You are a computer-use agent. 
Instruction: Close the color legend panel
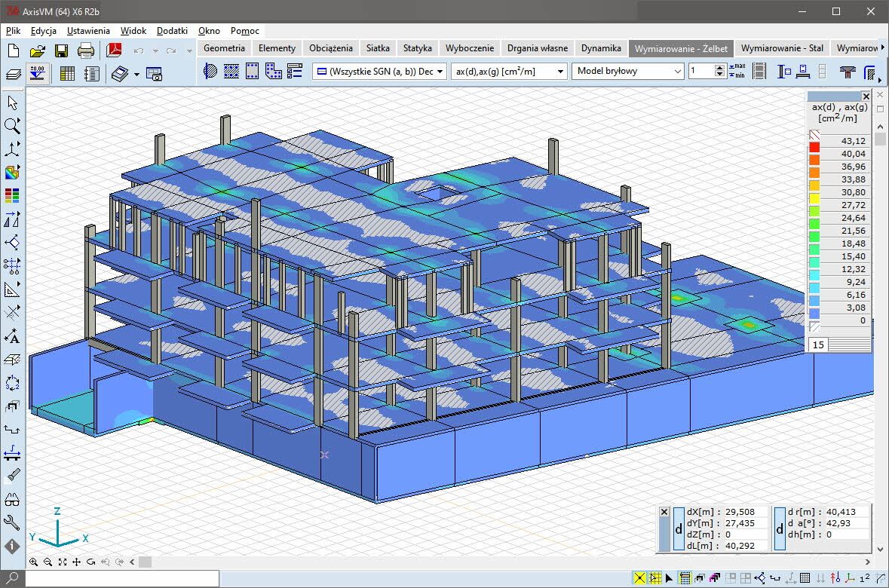pos(866,96)
